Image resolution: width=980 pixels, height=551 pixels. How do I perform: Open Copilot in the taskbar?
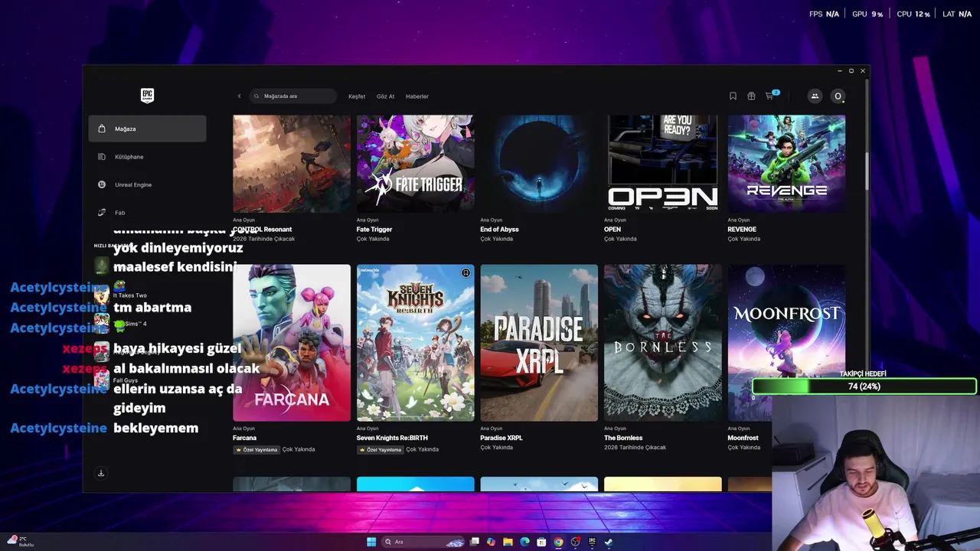491,542
